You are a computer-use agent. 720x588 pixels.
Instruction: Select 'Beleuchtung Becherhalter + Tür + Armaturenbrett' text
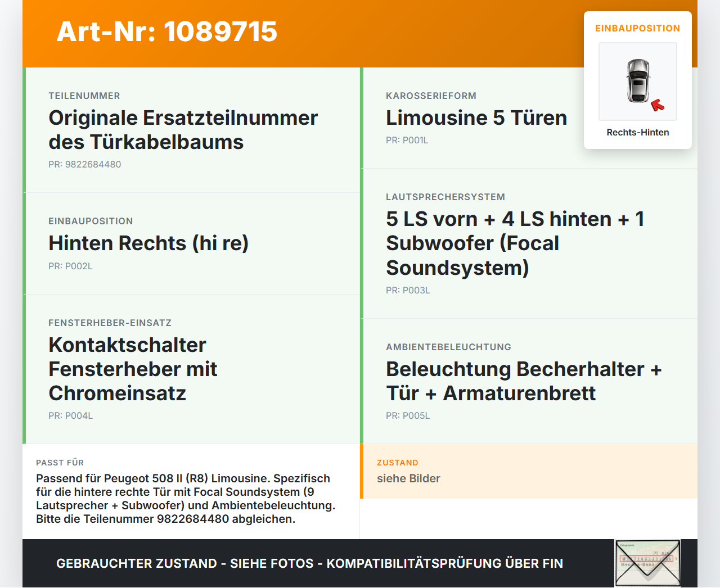[524, 381]
